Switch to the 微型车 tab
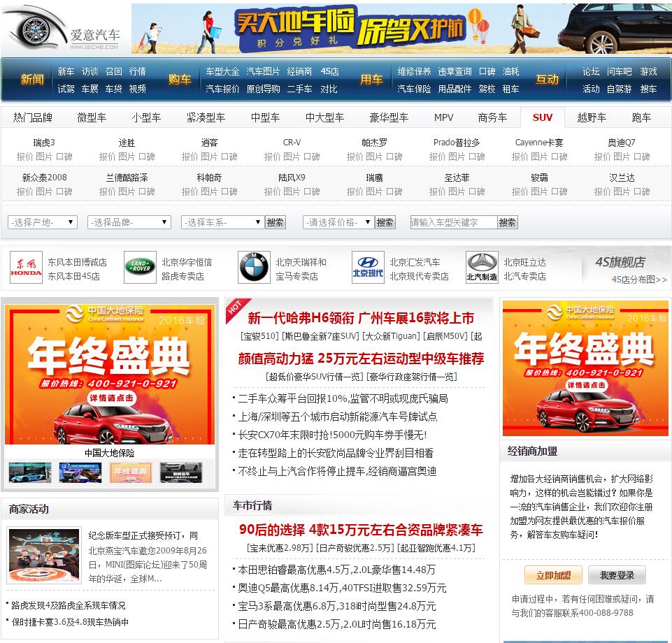The width and height of the screenshot is (672, 643). coord(92,117)
